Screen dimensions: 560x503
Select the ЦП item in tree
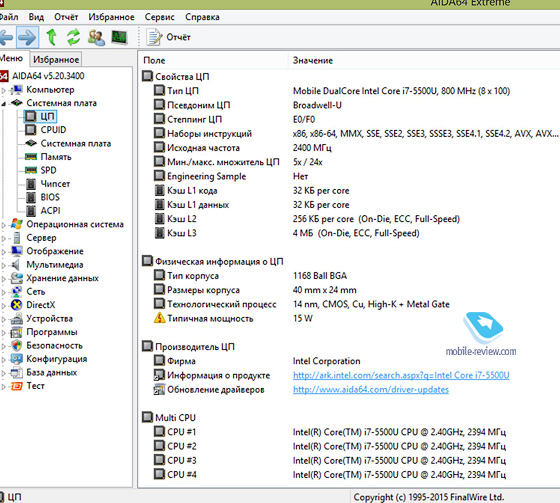pos(40,116)
